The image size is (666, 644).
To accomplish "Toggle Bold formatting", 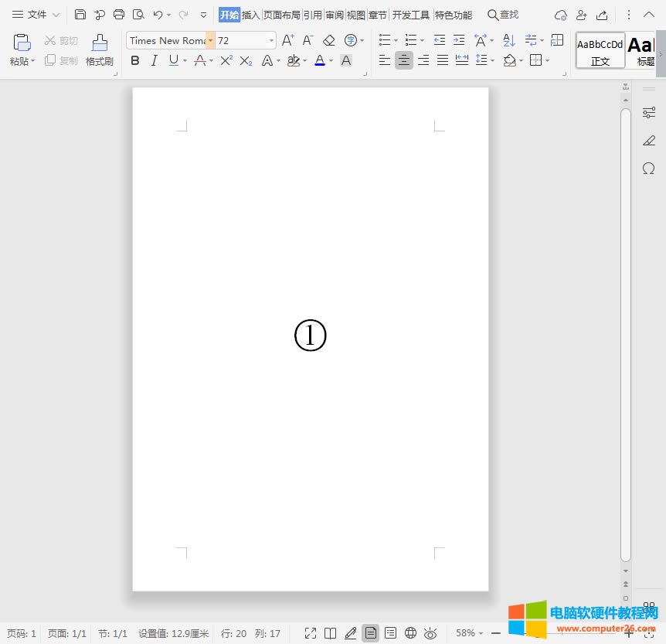I will [x=135, y=60].
